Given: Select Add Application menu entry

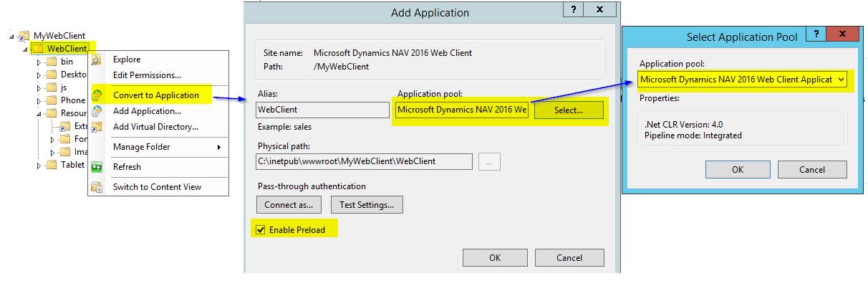Looking at the screenshot, I should tap(147, 111).
